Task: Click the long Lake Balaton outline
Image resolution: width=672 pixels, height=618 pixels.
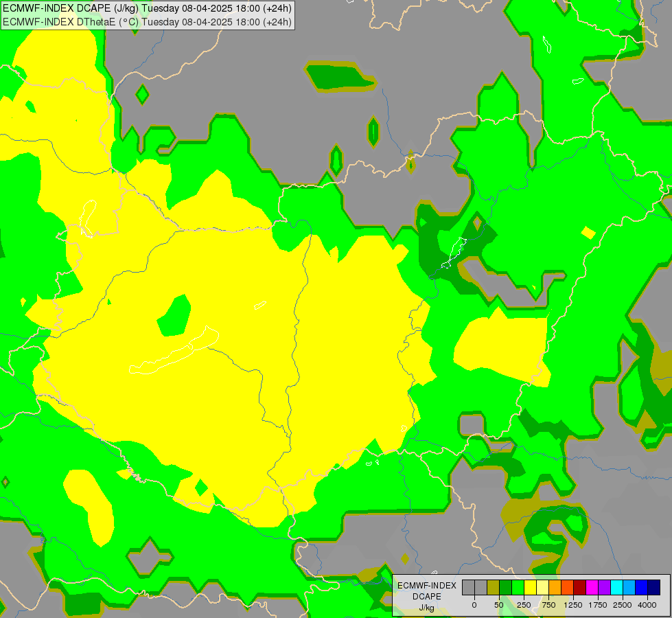Action: point(174,351)
